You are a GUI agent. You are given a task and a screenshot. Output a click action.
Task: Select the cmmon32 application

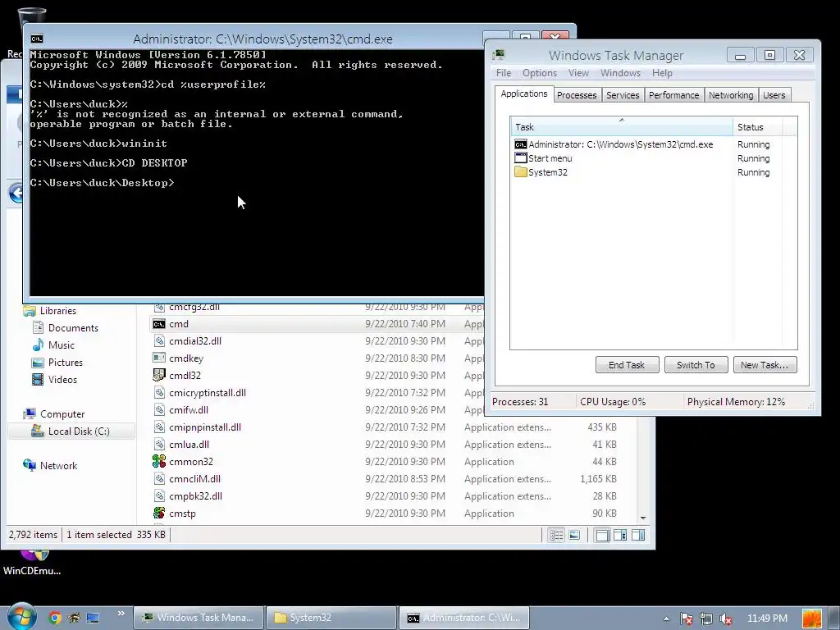pyautogui.click(x=190, y=461)
